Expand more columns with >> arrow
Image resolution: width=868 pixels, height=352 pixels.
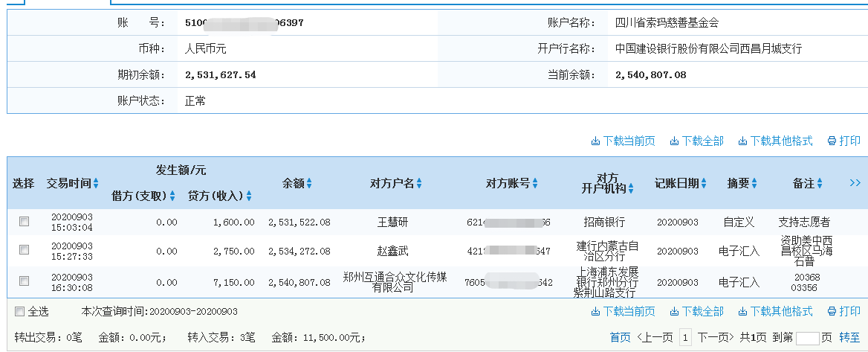click(855, 182)
